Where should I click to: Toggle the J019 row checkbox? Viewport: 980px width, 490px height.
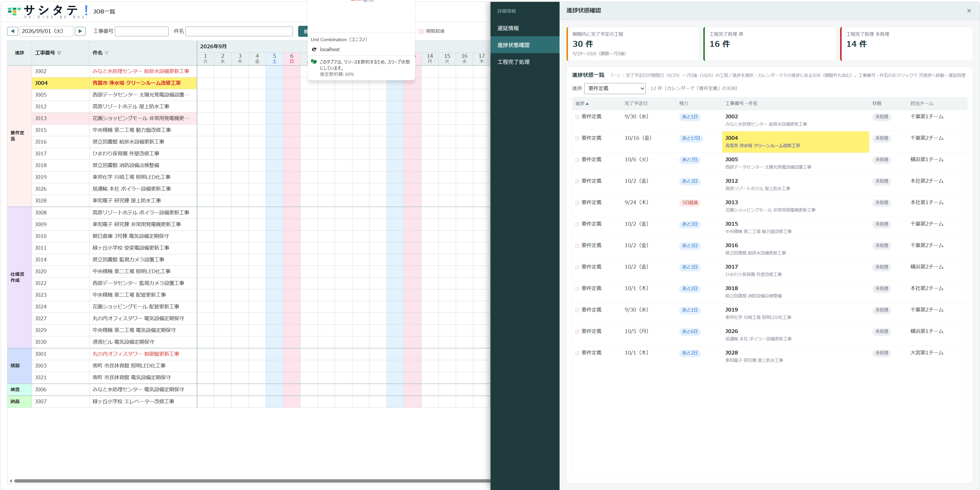point(577,310)
